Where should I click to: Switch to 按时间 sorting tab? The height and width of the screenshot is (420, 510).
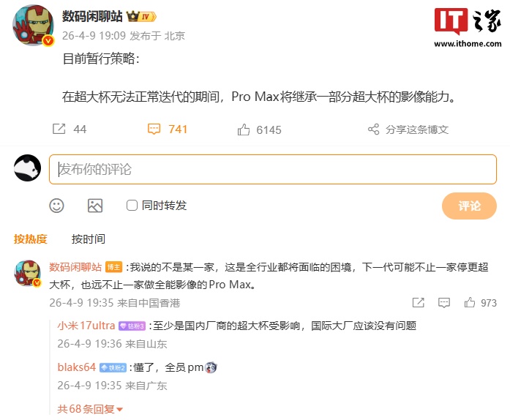(89, 239)
